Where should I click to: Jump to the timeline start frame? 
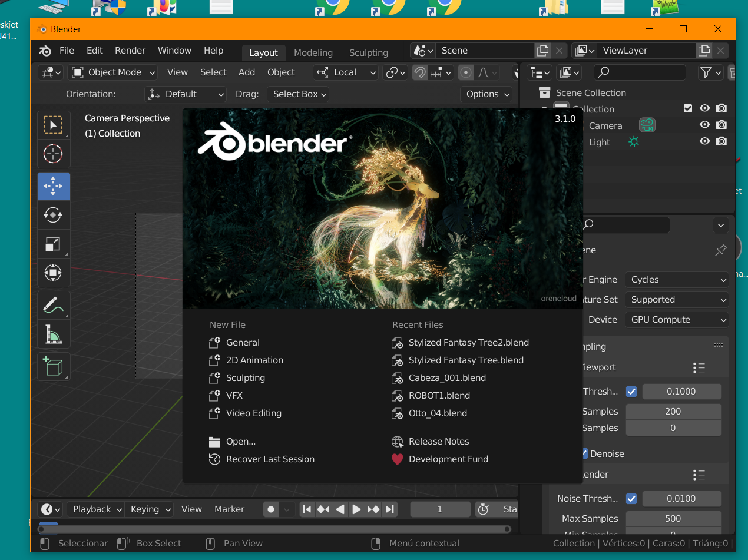point(307,509)
